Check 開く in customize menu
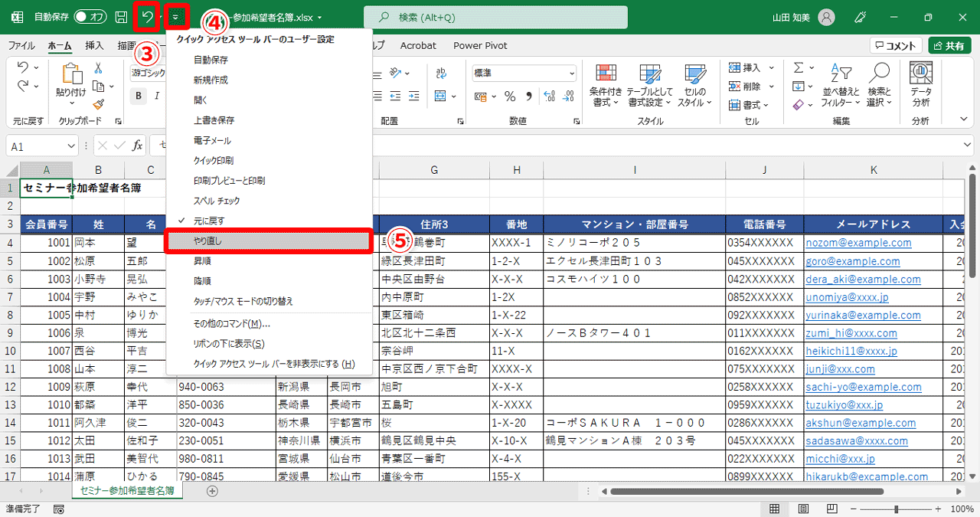The height and width of the screenshot is (517, 980). pos(269,100)
